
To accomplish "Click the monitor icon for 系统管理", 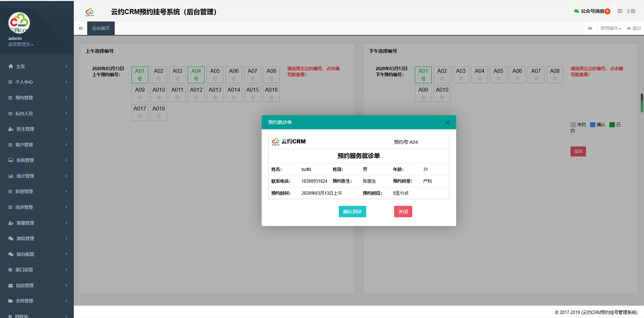I will 11,160.
